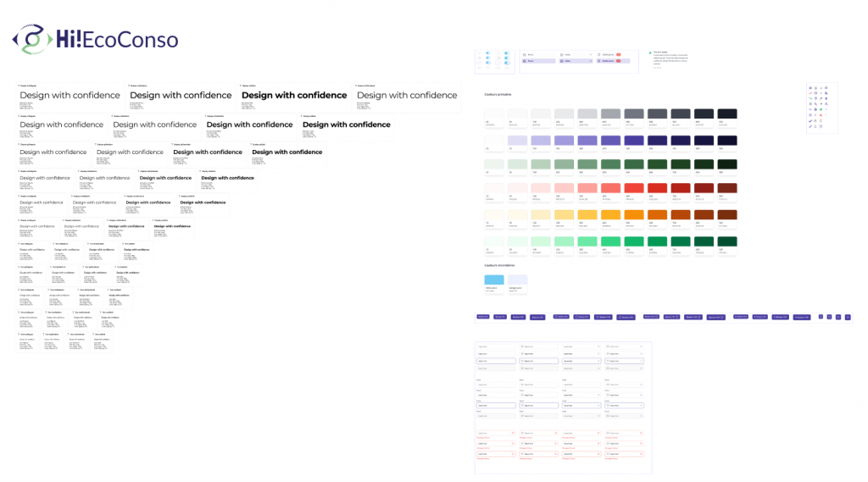This screenshot has height=482, width=868.
Task: Click the bell icon of highlighted Notifications item
Action: coord(599,61)
